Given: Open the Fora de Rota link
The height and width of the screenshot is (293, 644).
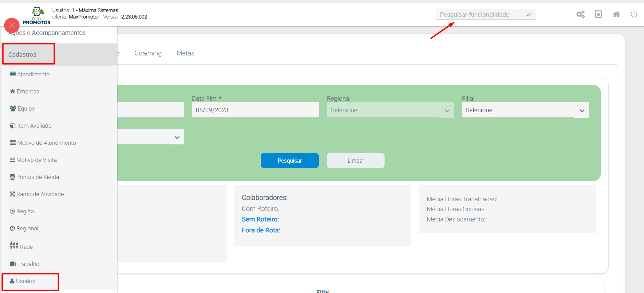Looking at the screenshot, I should coord(261,230).
